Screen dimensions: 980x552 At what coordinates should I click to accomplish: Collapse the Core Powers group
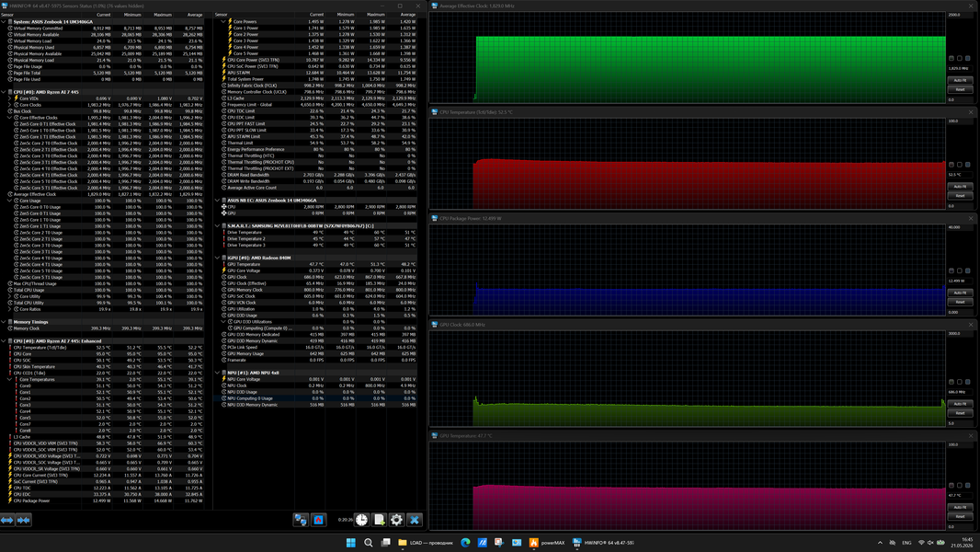223,22
